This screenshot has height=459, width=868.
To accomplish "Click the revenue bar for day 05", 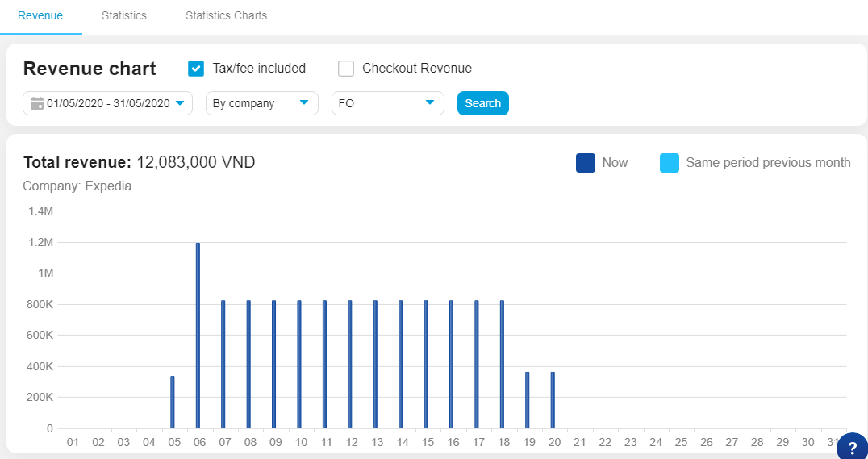I will [x=173, y=402].
